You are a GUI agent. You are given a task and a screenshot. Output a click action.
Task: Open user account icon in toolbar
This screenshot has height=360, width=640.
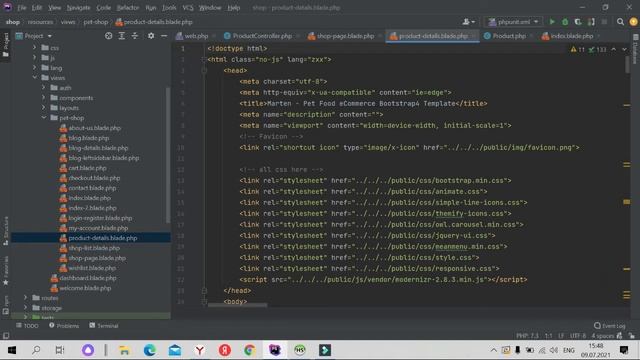click(x=468, y=22)
